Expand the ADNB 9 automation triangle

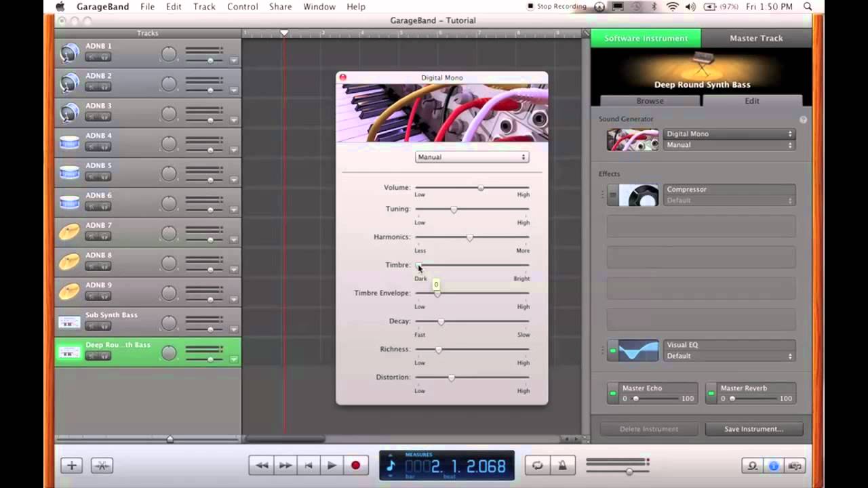pyautogui.click(x=233, y=299)
